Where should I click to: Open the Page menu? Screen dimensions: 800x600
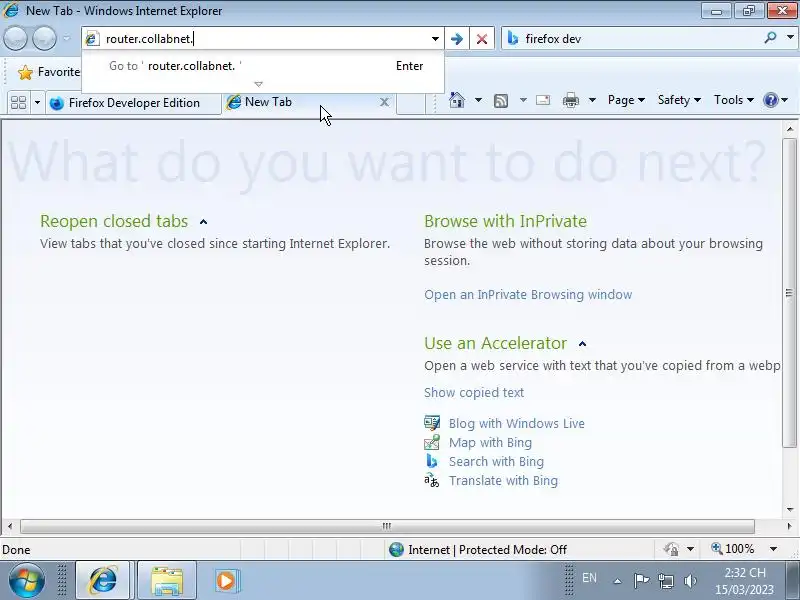coord(626,100)
